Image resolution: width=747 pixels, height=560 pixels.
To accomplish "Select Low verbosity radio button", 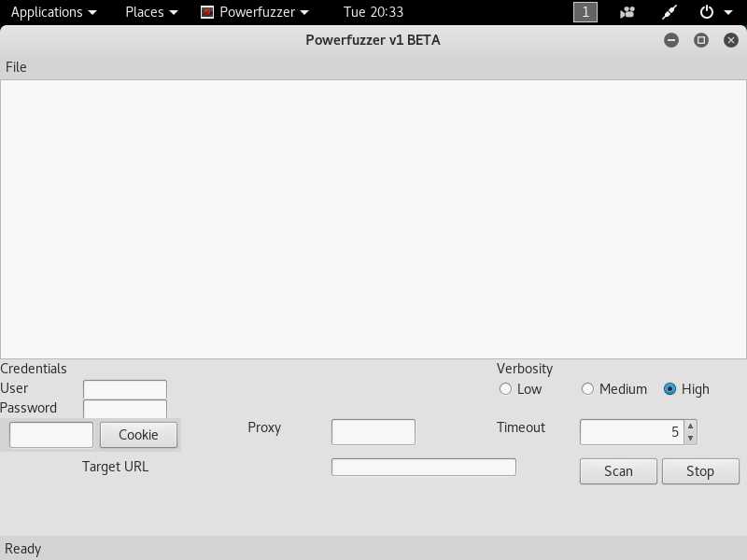I will pos(505,389).
